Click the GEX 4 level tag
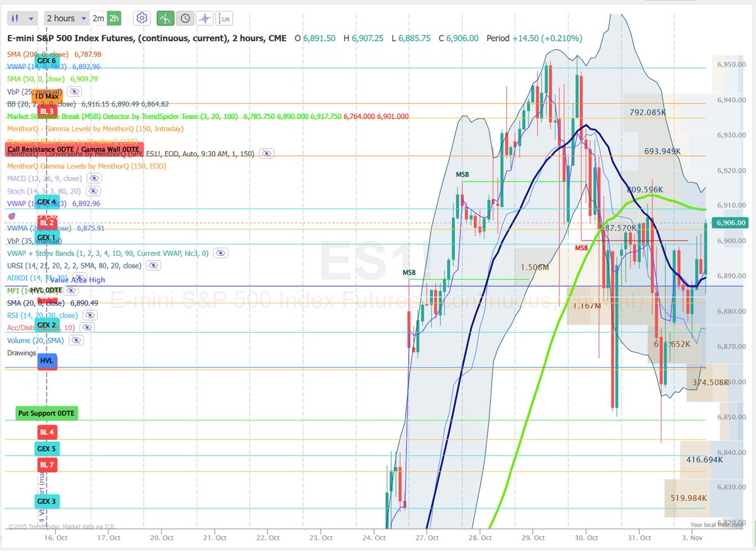The height and width of the screenshot is (552, 756). tap(47, 202)
